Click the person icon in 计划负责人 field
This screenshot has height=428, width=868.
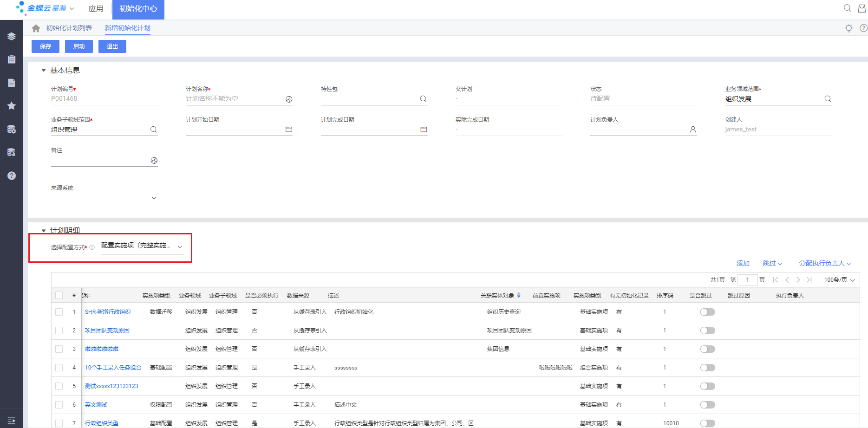(692, 130)
